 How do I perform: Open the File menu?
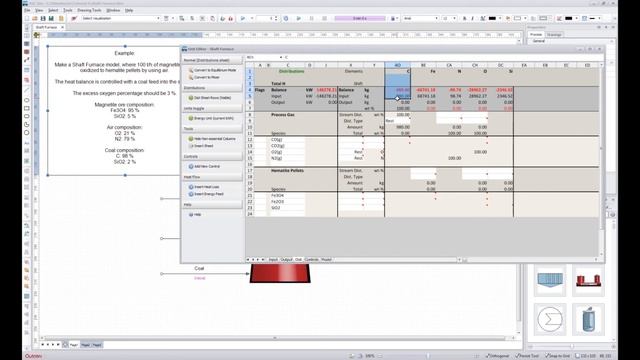point(27,10)
